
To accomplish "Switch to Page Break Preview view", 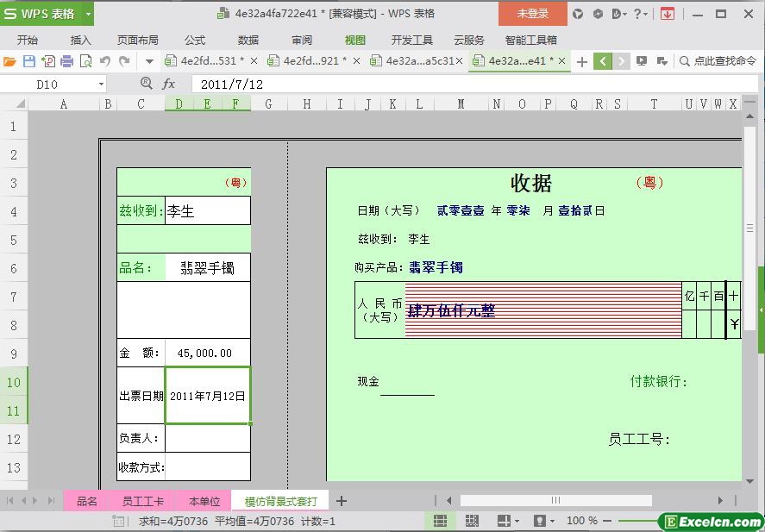I will (x=472, y=521).
